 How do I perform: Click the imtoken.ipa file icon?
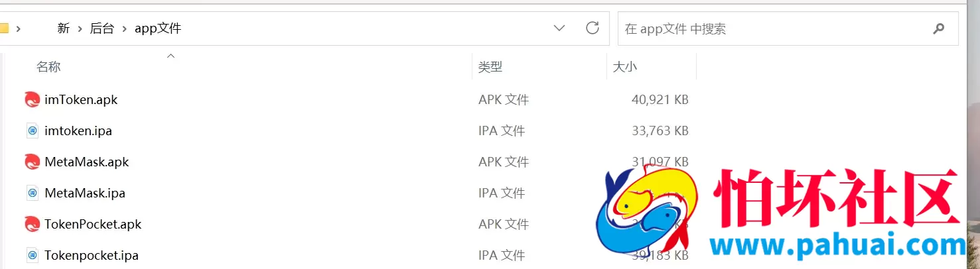click(x=33, y=131)
